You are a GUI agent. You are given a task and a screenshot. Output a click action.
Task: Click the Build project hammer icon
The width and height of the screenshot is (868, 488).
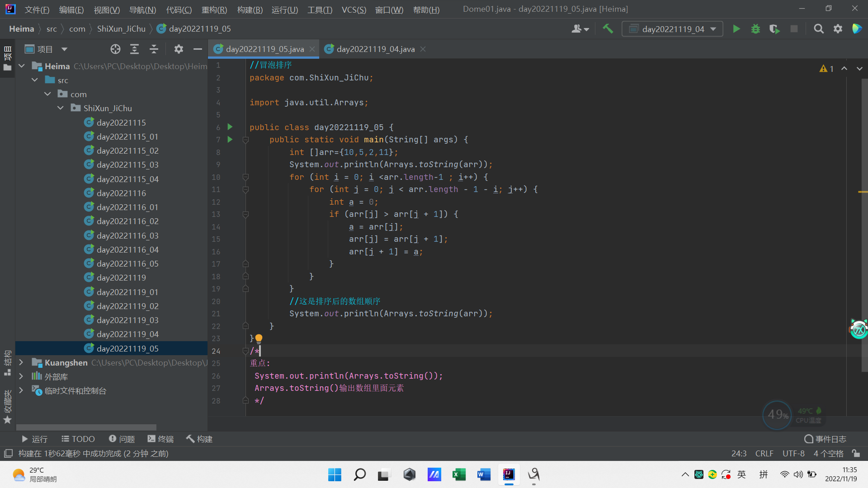click(x=608, y=29)
